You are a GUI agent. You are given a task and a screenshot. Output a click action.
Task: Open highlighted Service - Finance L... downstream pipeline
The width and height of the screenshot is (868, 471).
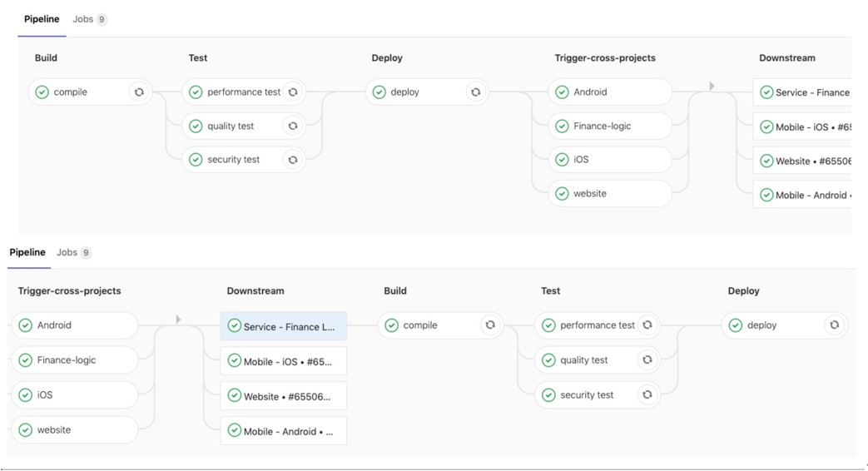[284, 326]
